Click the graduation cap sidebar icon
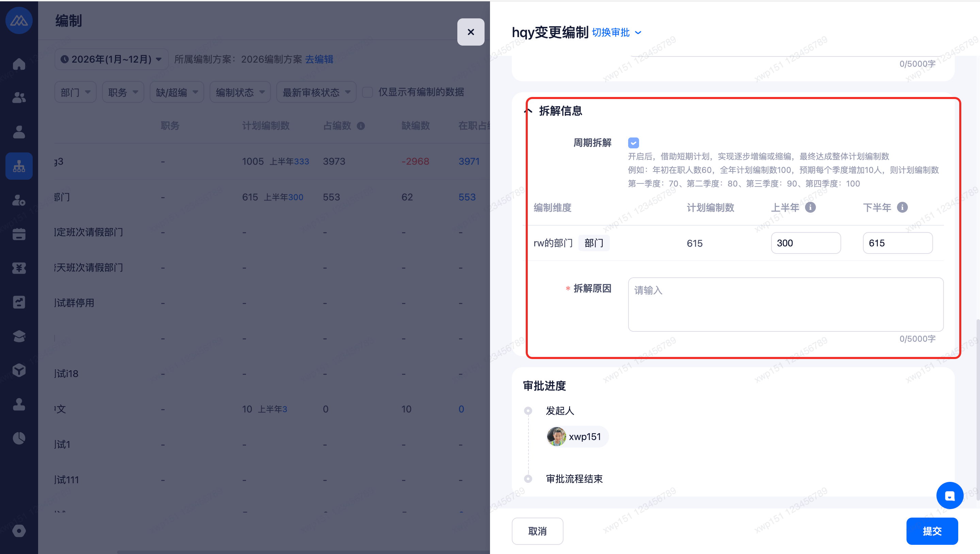Screen dimensions: 980x554 pyautogui.click(x=19, y=336)
